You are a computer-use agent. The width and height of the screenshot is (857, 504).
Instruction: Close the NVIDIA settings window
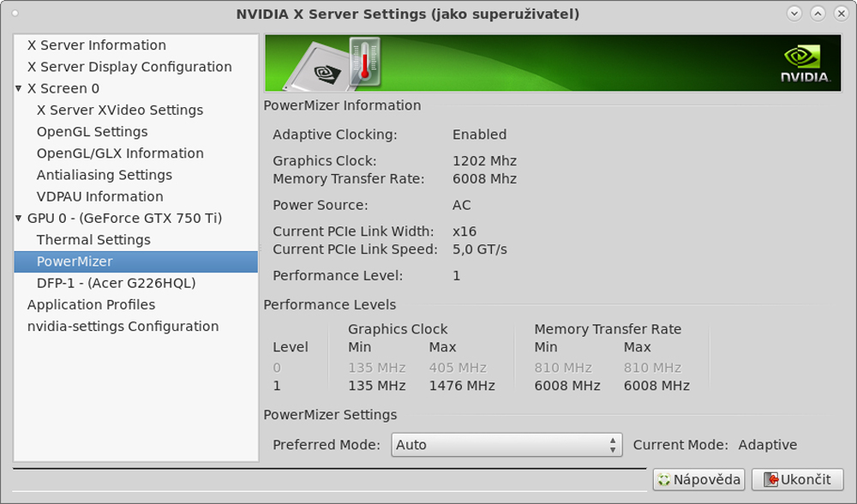tap(842, 14)
